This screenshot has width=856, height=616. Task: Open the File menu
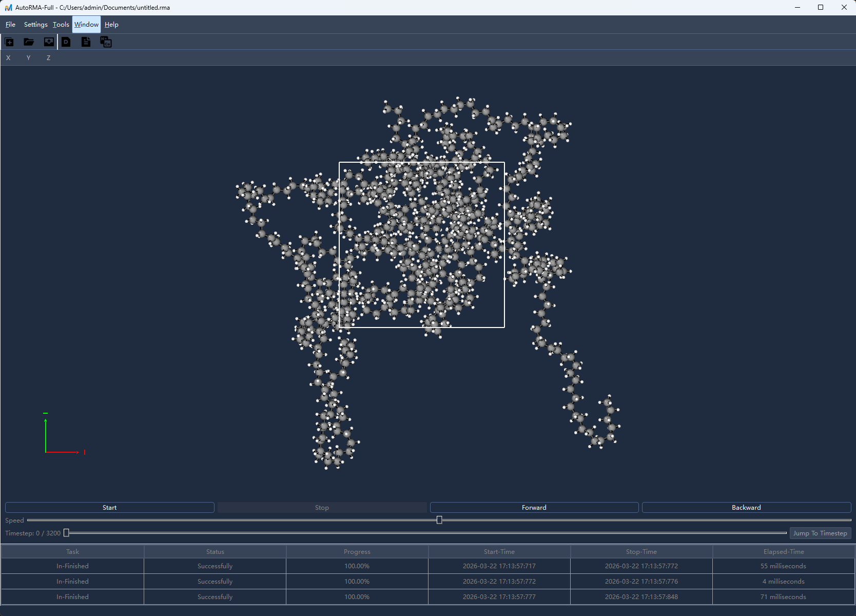10,25
